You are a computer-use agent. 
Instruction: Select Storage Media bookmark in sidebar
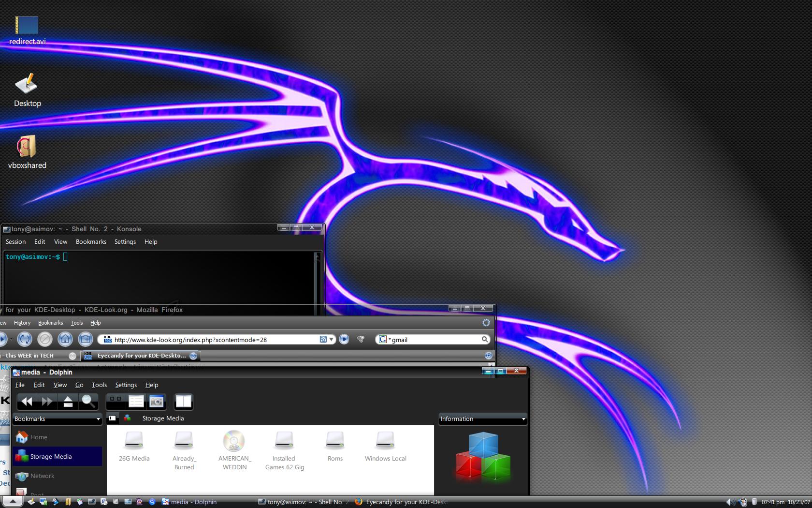point(57,456)
